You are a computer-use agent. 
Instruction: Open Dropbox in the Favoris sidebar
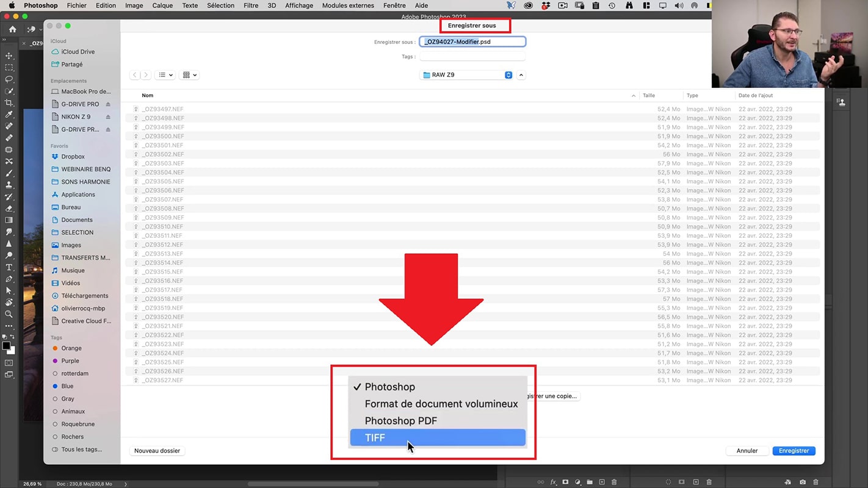(x=73, y=157)
